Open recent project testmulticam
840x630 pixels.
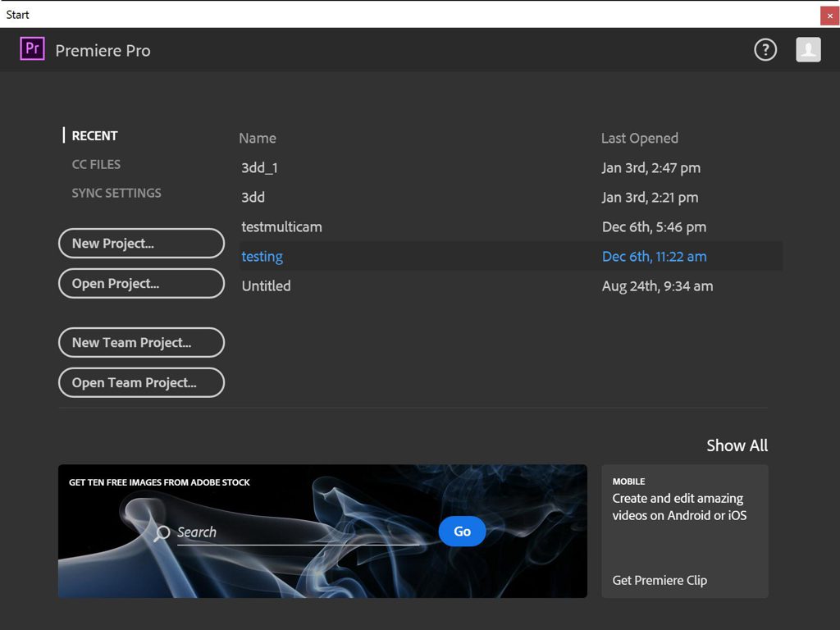coord(282,226)
